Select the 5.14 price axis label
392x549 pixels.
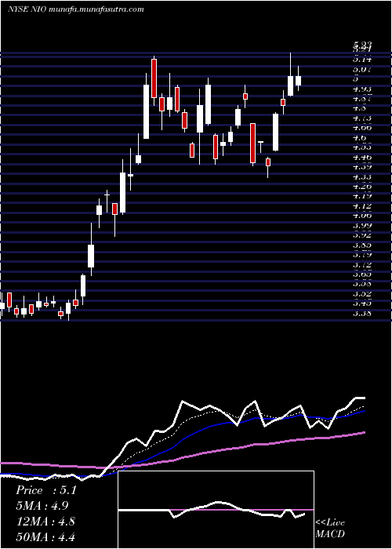362,59
